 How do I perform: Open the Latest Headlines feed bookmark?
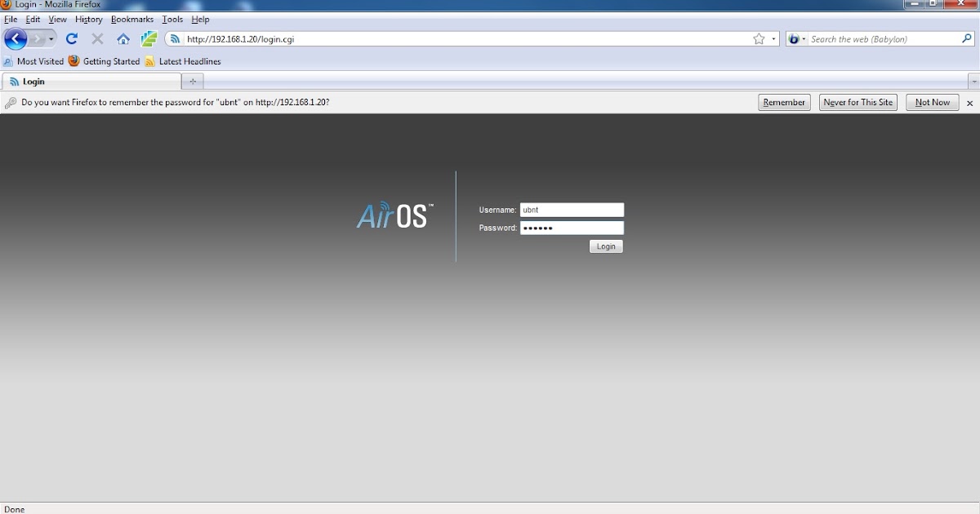pyautogui.click(x=183, y=61)
